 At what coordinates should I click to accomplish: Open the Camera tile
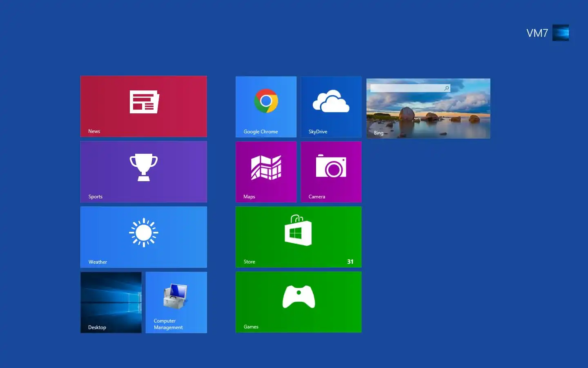tap(331, 172)
